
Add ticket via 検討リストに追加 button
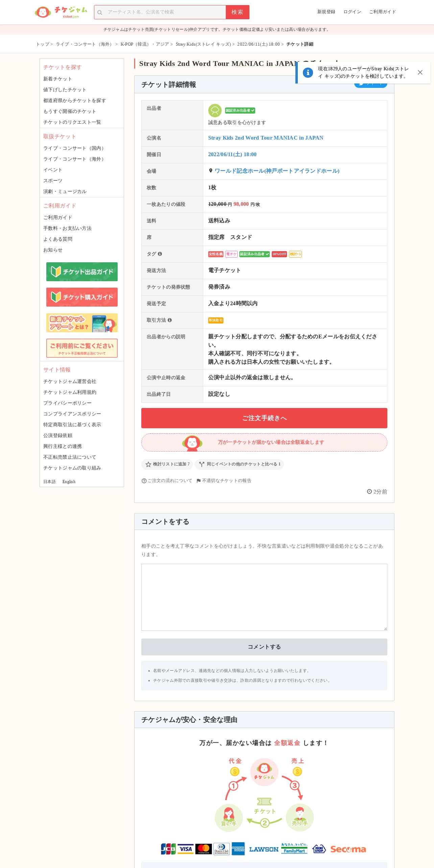(x=167, y=464)
